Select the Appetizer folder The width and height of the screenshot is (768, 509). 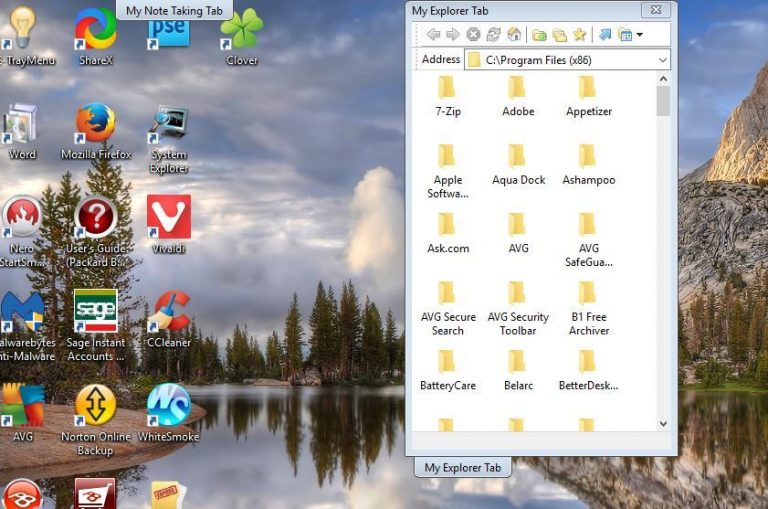click(589, 97)
